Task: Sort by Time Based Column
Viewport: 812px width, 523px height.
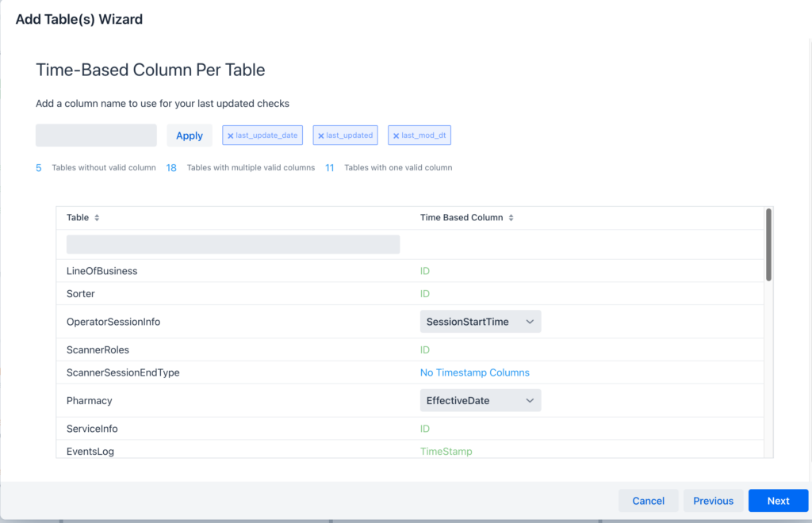Action: tap(511, 218)
